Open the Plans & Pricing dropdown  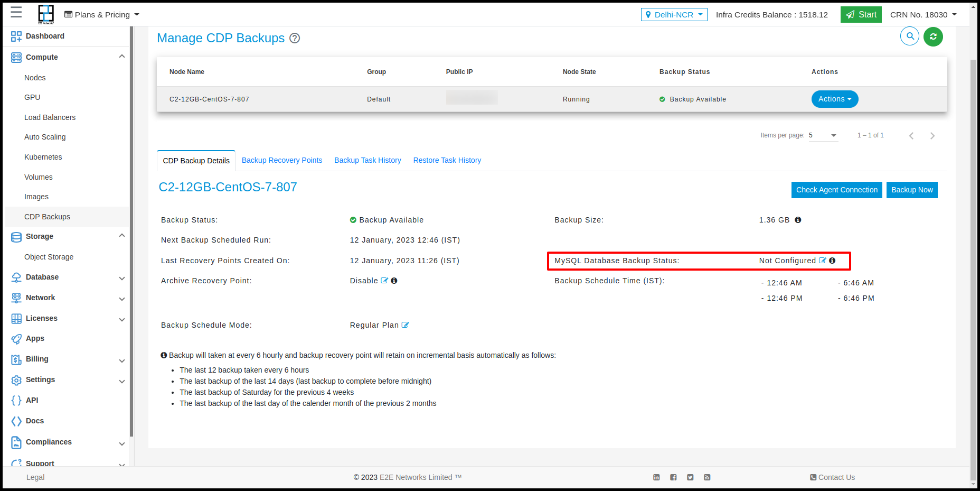(x=102, y=15)
